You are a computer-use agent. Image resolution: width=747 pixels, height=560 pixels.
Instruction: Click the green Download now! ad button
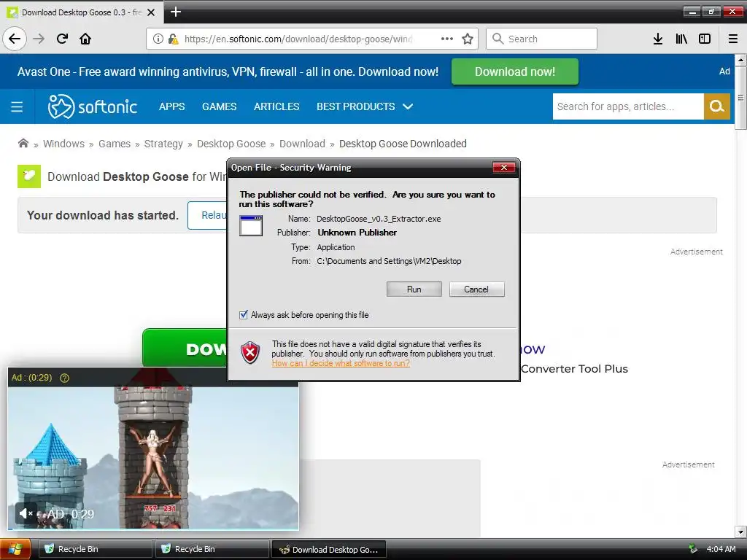[x=514, y=71]
